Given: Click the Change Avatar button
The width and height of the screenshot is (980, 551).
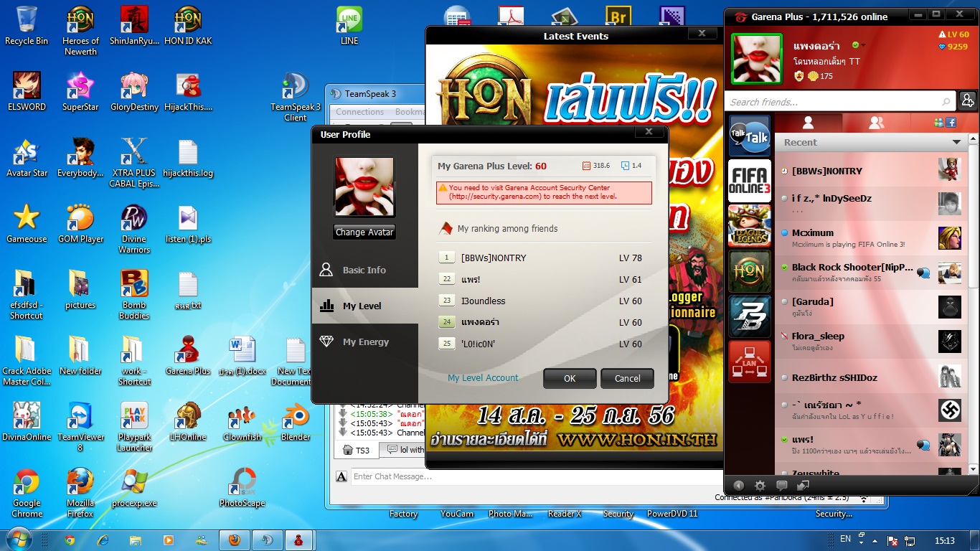Looking at the screenshot, I should click(364, 232).
